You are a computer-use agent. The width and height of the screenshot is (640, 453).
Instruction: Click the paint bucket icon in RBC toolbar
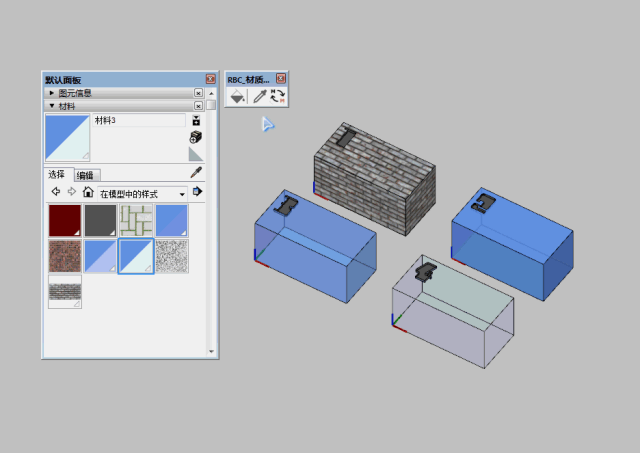(x=237, y=97)
